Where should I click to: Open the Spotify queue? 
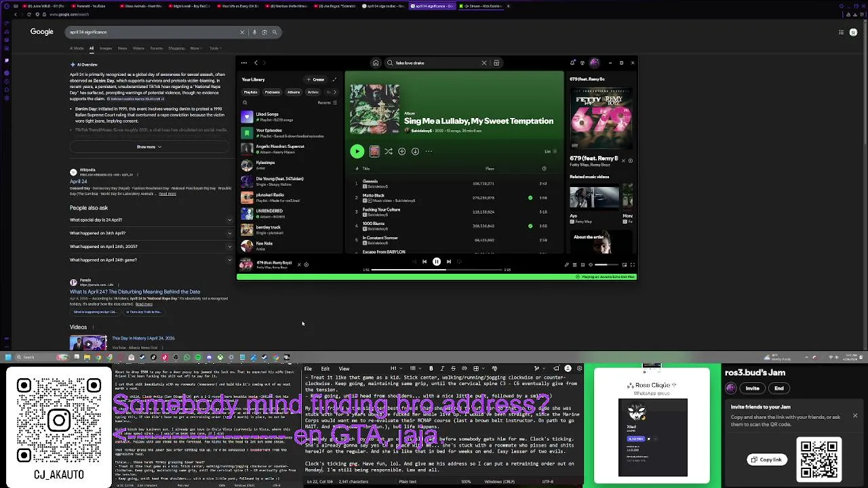coord(574,265)
